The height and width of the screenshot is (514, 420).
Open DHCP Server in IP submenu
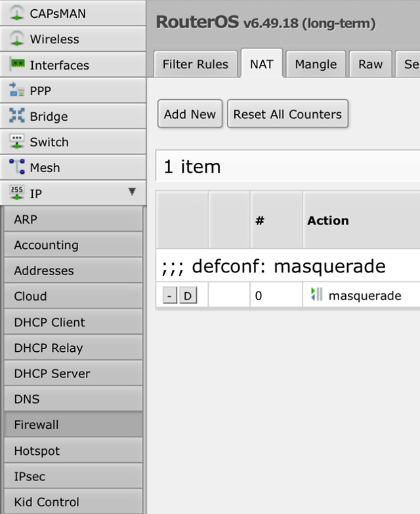[x=52, y=374]
